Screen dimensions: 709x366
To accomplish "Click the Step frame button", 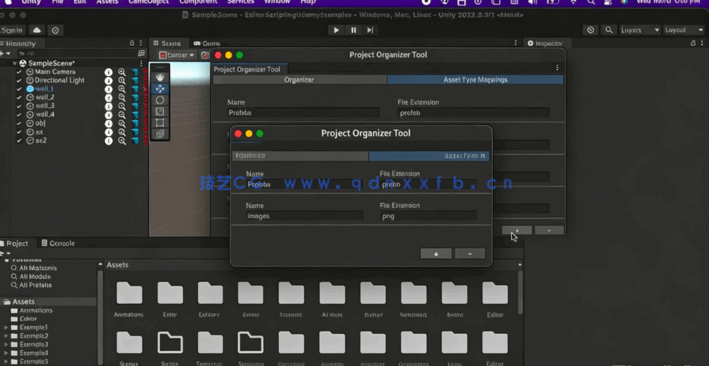I will point(370,30).
